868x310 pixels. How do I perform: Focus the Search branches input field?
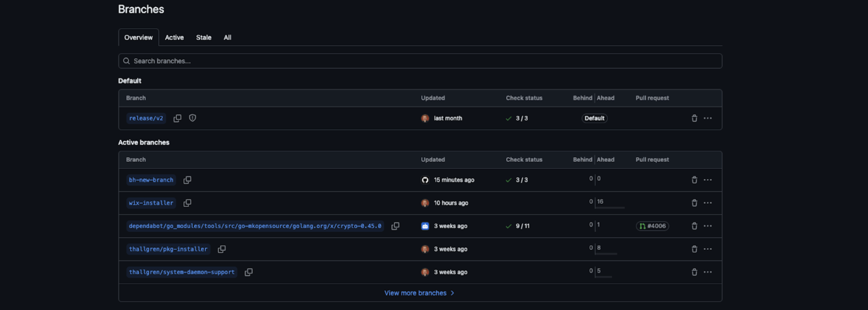click(x=420, y=61)
